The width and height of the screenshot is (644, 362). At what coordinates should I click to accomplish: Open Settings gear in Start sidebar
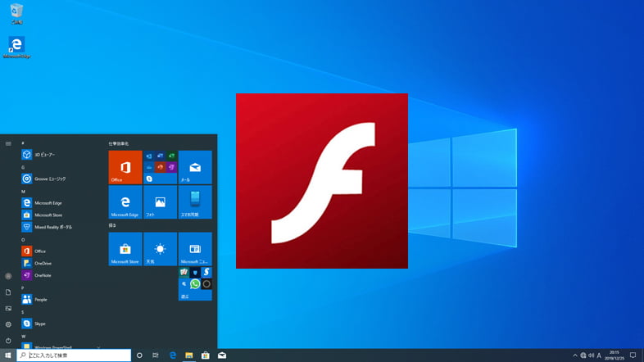[x=8, y=324]
